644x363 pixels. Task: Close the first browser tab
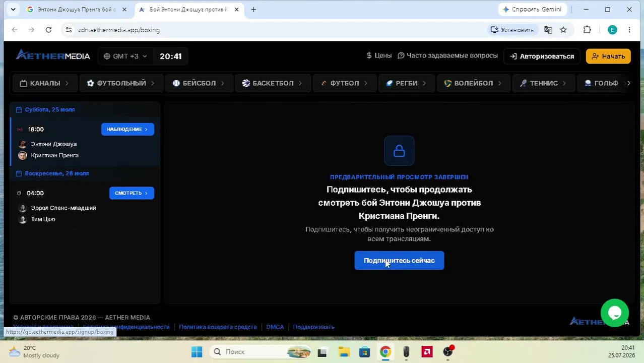point(124,10)
